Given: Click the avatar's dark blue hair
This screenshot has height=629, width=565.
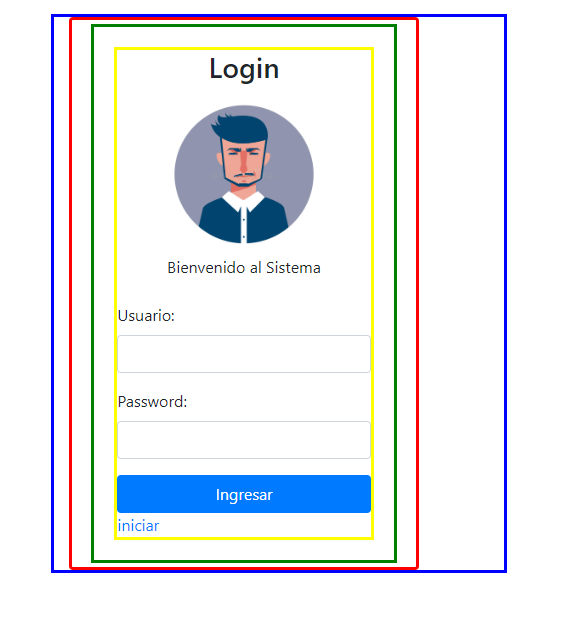Looking at the screenshot, I should (242, 128).
